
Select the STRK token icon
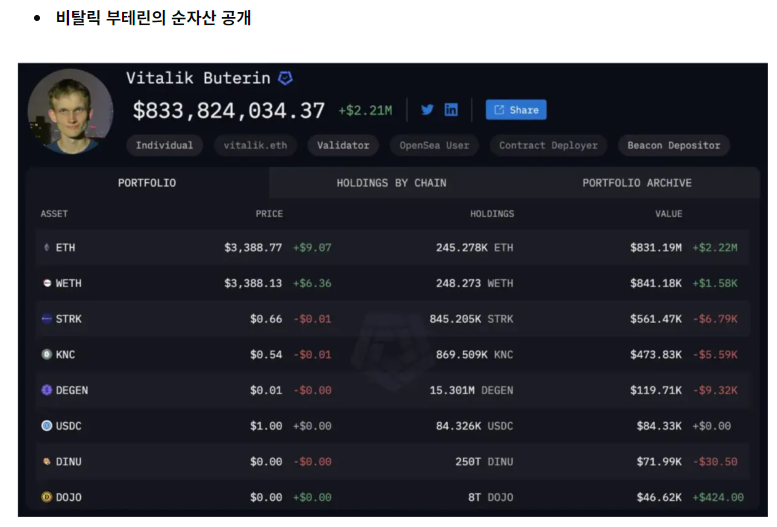pyautogui.click(x=46, y=319)
